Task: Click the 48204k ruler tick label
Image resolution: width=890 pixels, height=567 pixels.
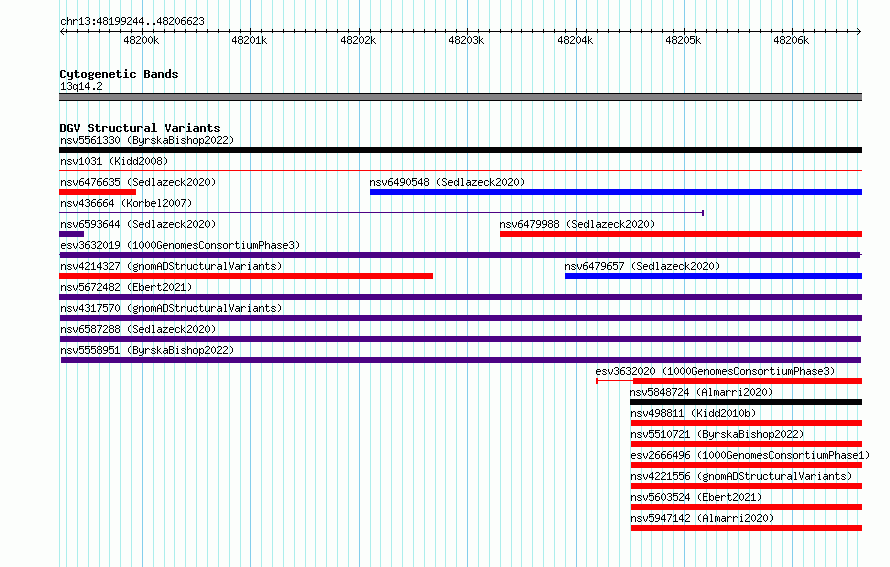Action: [575, 40]
